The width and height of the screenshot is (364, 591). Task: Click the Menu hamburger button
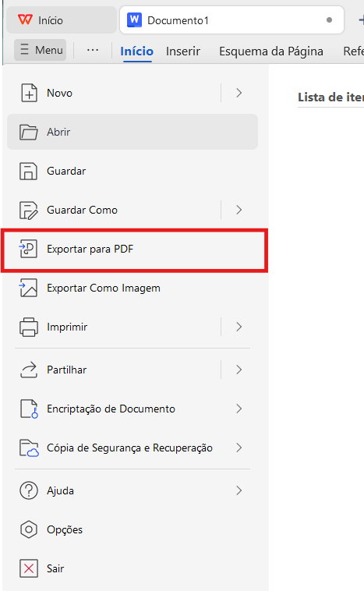tap(41, 50)
